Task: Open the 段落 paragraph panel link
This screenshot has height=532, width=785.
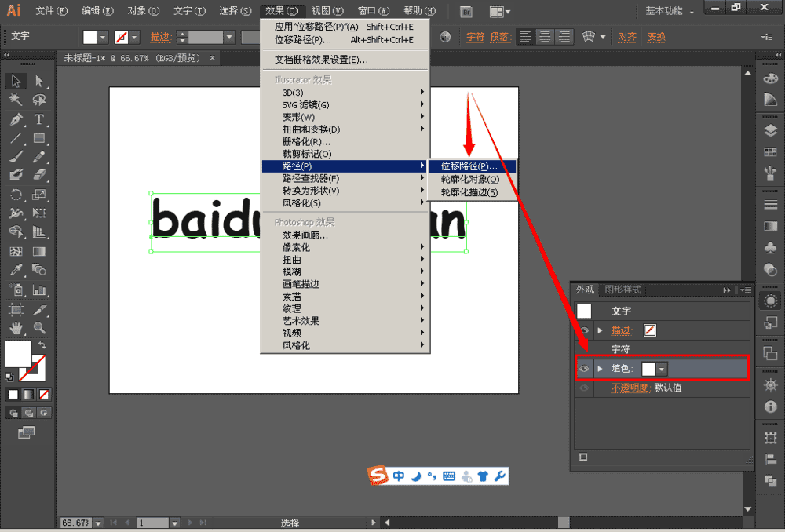Action: point(499,37)
